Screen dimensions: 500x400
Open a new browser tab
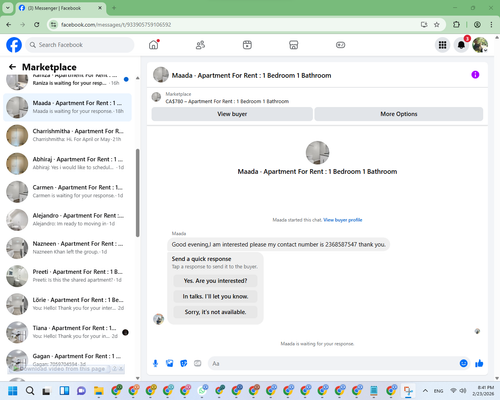114,8
